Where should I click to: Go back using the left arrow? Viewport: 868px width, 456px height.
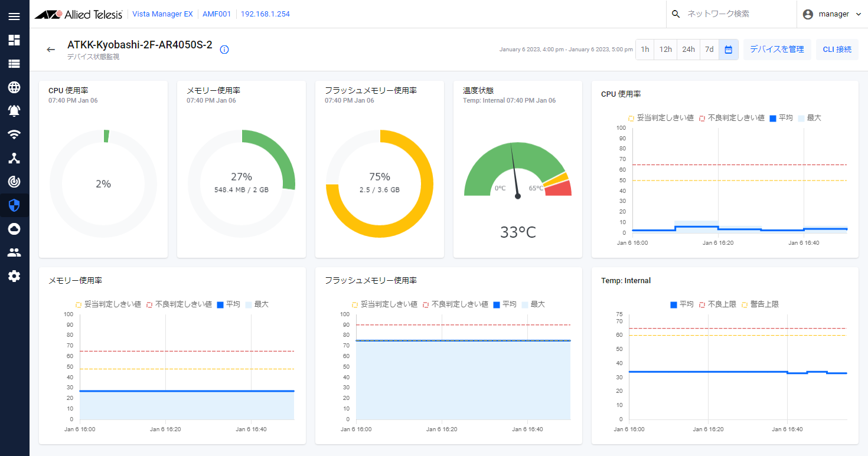pyautogui.click(x=51, y=50)
